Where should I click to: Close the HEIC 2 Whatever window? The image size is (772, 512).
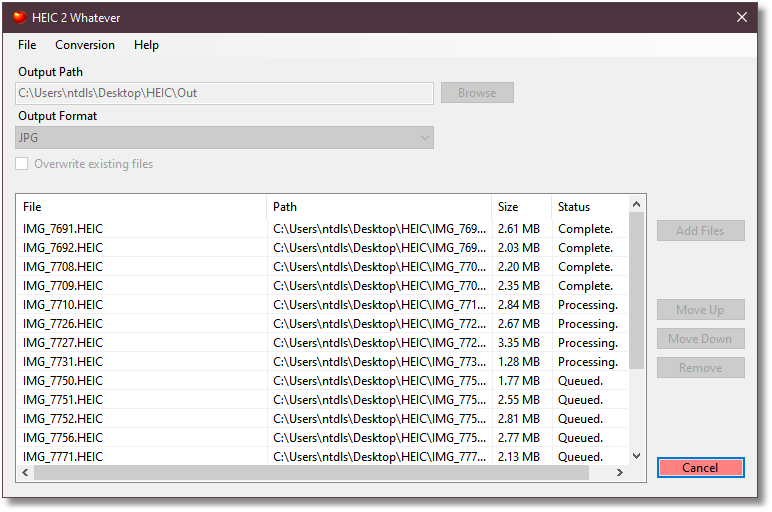[741, 17]
